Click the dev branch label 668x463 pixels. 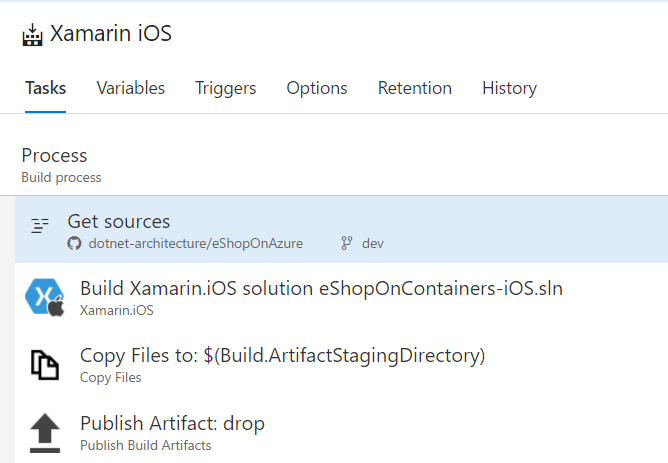coord(373,243)
